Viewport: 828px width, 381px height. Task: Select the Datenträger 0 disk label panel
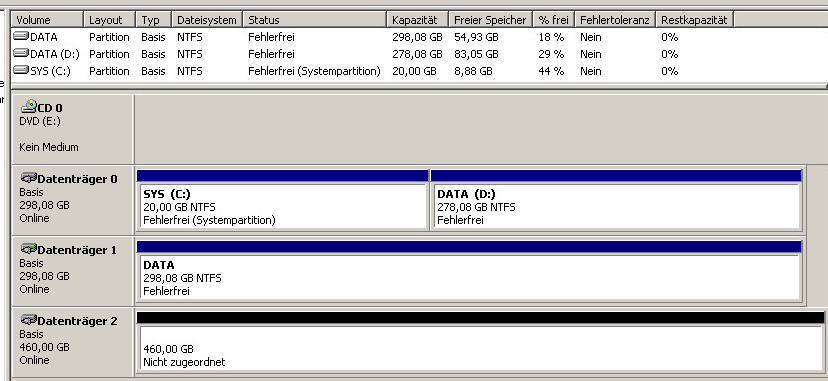point(72,201)
